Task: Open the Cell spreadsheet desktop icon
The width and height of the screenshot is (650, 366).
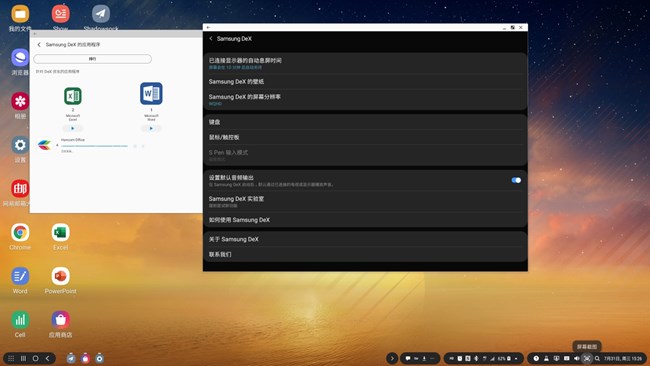Action: (20, 320)
